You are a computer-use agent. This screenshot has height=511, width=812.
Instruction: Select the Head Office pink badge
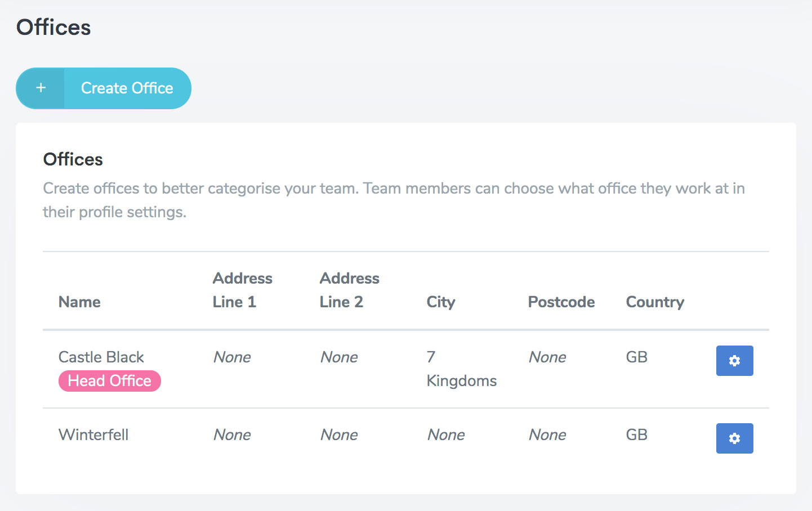coord(110,381)
